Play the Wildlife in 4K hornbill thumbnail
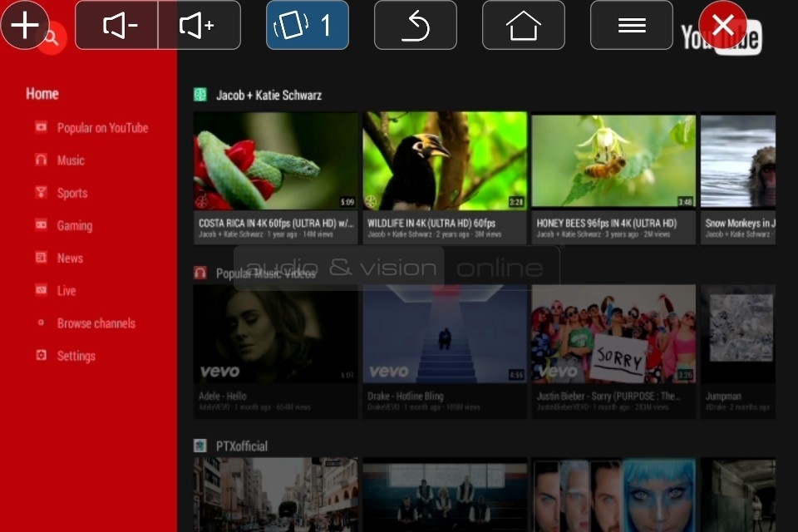Image resolution: width=798 pixels, height=532 pixels. click(445, 161)
